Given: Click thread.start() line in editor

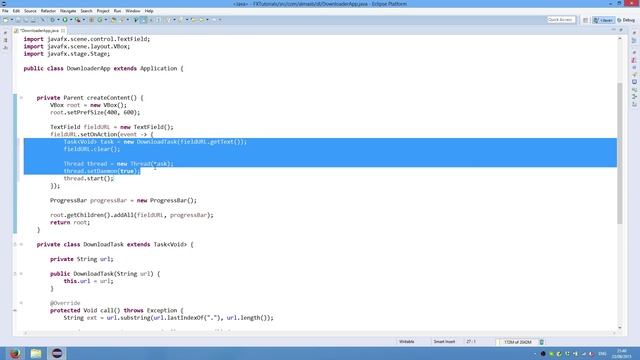Looking at the screenshot, I should pyautogui.click(x=89, y=178).
